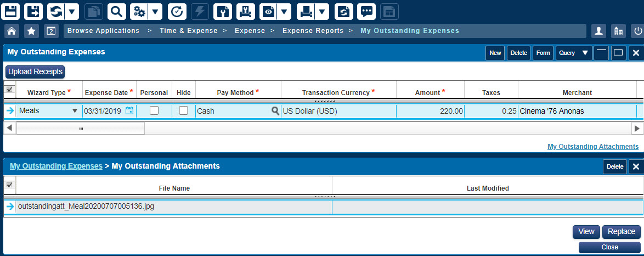Toggle the Hide checkbox for Meals row
Image resolution: width=644 pixels, height=256 pixels.
coord(183,110)
